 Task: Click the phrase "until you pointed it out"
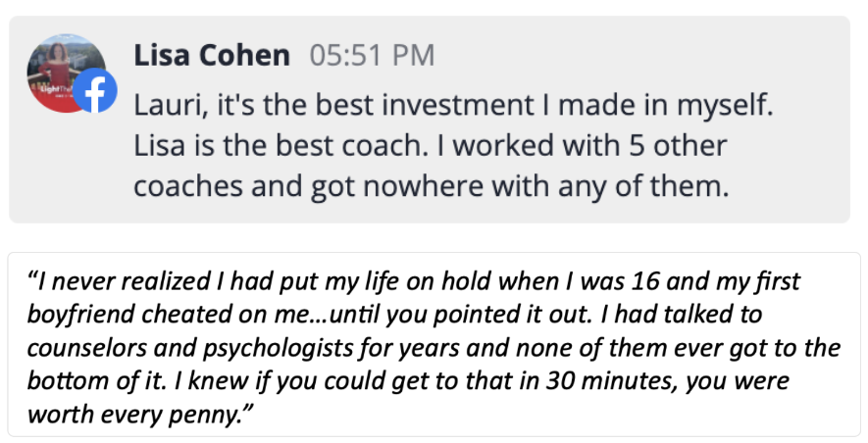pyautogui.click(x=462, y=315)
